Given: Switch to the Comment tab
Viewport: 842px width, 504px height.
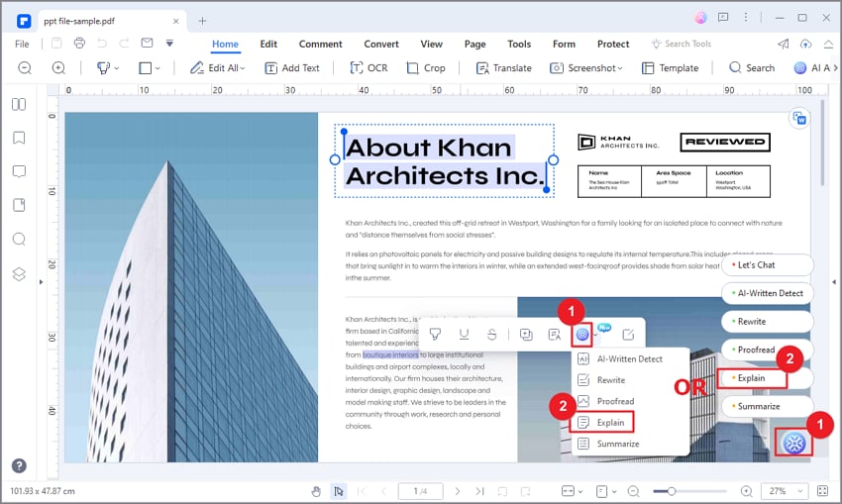Looking at the screenshot, I should [x=321, y=44].
